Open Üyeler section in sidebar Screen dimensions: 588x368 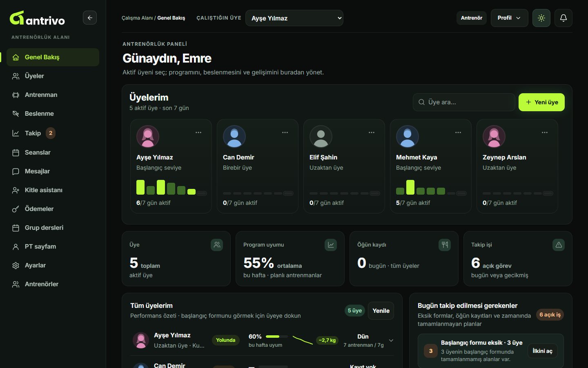coord(53,76)
